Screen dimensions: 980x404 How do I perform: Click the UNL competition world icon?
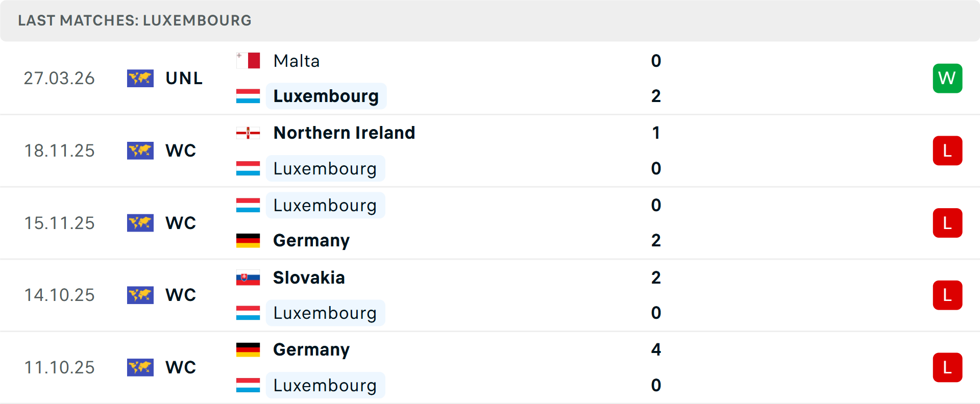coord(140,78)
